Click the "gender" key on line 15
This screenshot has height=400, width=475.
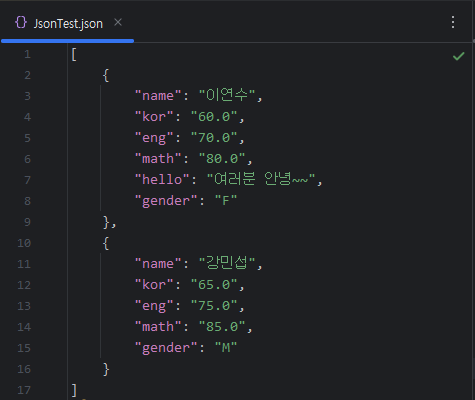(166, 348)
